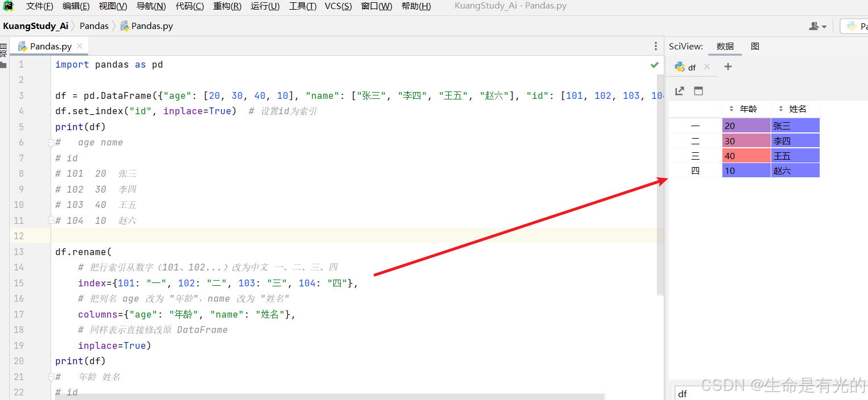Open the 编辑(E) menu
Screen dimensions: 868x400
coord(76,6)
